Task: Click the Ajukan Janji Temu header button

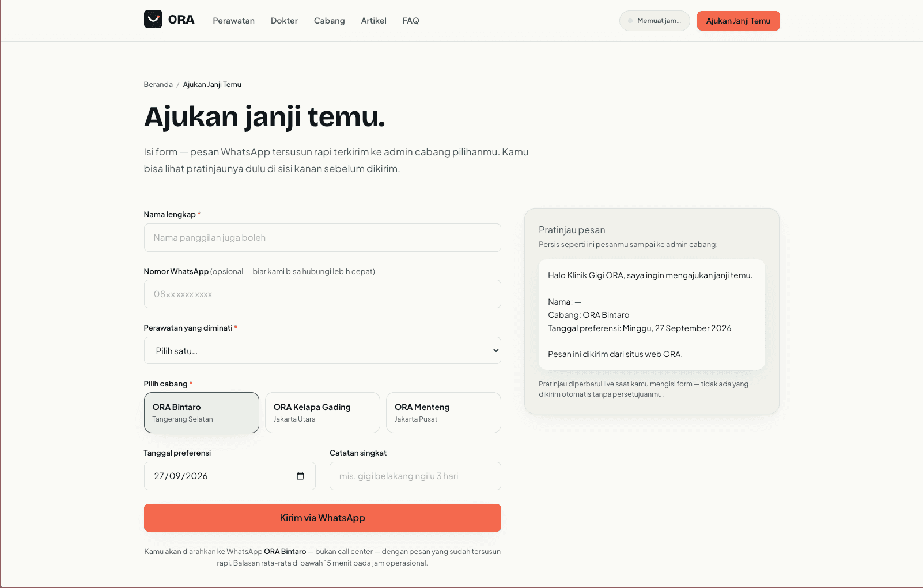Action: click(x=738, y=21)
